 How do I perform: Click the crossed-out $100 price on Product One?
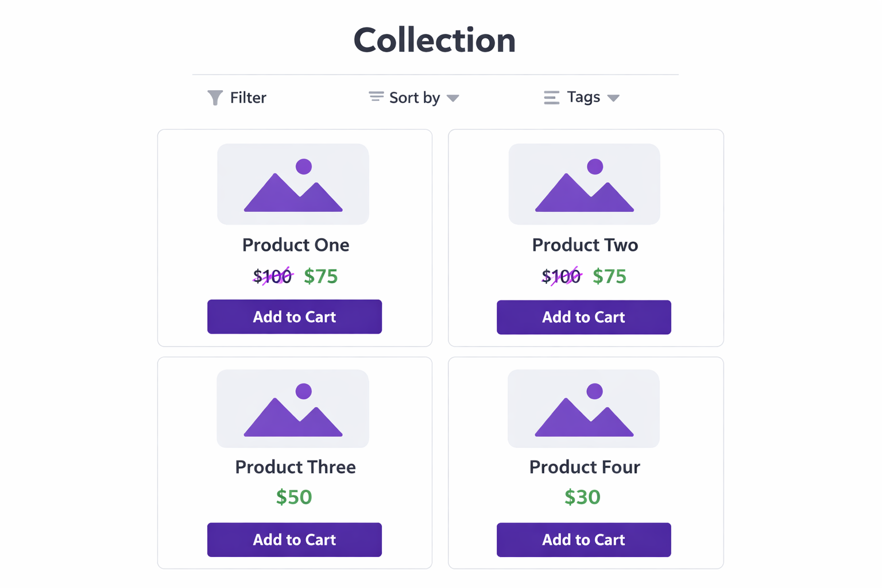tap(273, 276)
